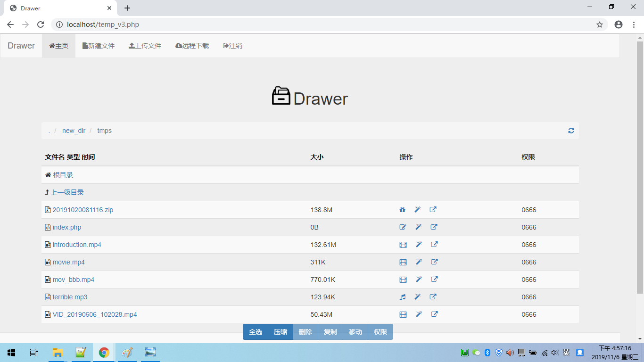Viewport: 644px width, 362px height.
Task: Click the magic wand icon for index.php
Action: [x=418, y=227]
